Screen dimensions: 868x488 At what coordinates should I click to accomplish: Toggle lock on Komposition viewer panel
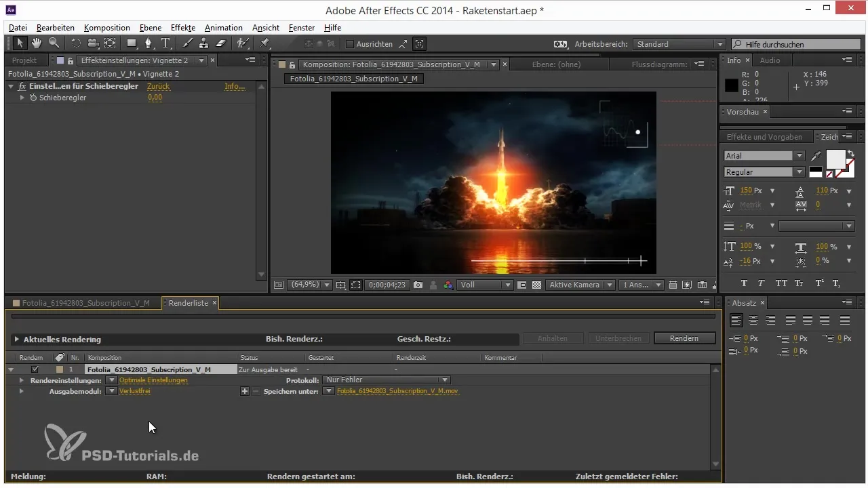click(x=292, y=65)
